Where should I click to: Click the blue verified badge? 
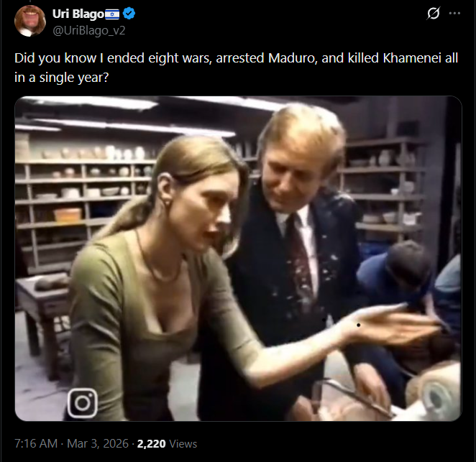pos(129,14)
